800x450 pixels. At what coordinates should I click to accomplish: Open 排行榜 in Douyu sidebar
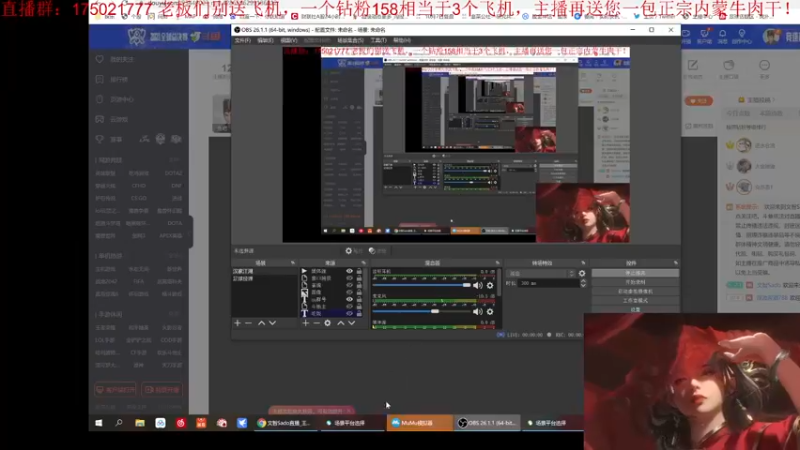118,79
